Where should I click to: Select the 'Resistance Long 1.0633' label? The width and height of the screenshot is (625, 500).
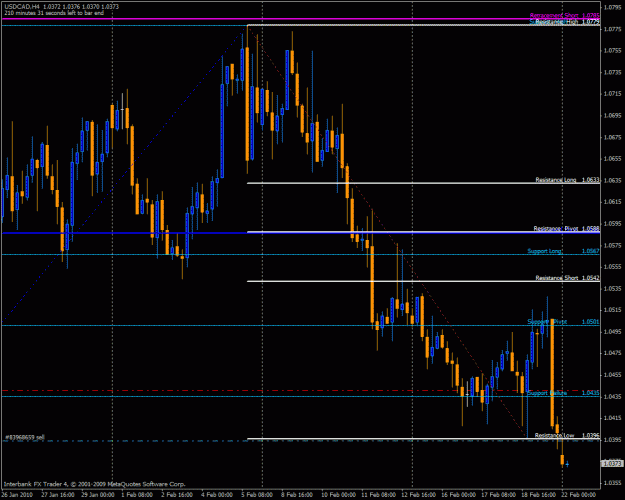click(567, 180)
